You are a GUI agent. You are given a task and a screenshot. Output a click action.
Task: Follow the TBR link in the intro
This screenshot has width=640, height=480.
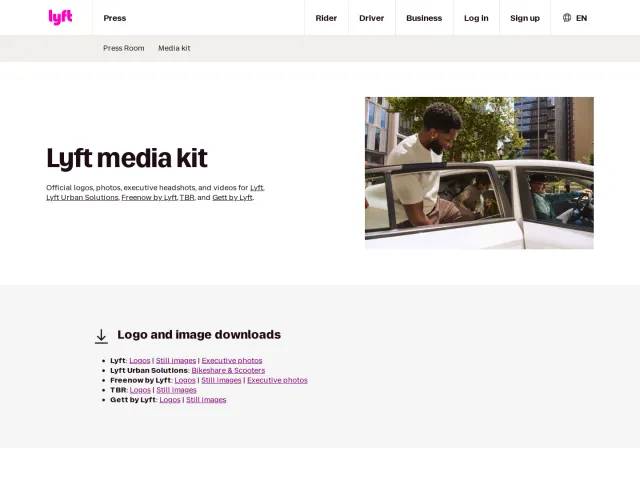(187, 198)
